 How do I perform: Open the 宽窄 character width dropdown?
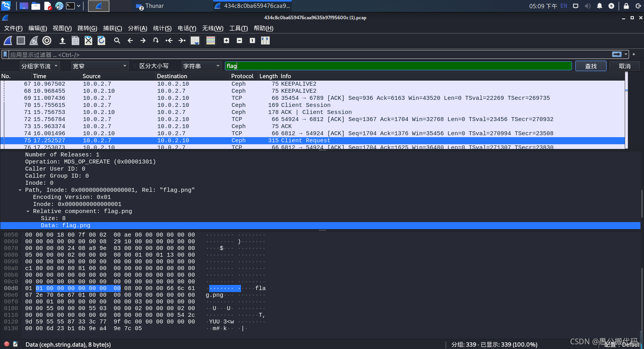(100, 66)
